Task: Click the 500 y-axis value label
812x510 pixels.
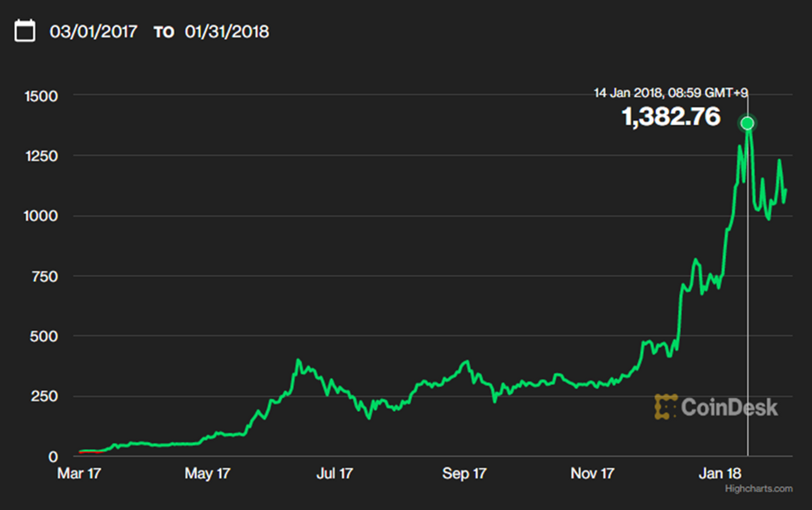Action: pos(44,336)
